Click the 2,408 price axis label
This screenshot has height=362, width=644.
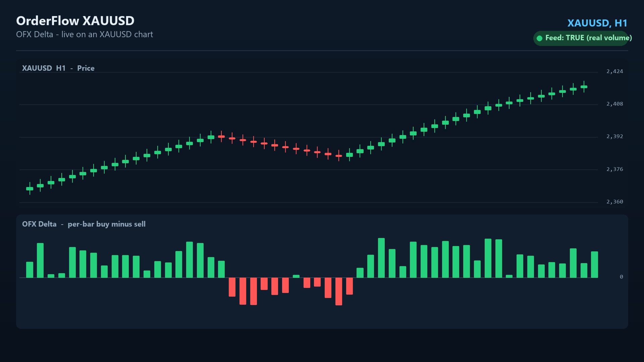pyautogui.click(x=614, y=104)
